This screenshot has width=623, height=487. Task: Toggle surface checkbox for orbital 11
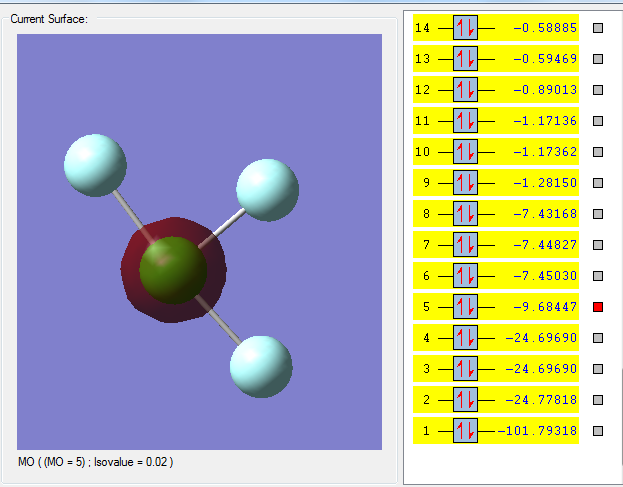598,121
